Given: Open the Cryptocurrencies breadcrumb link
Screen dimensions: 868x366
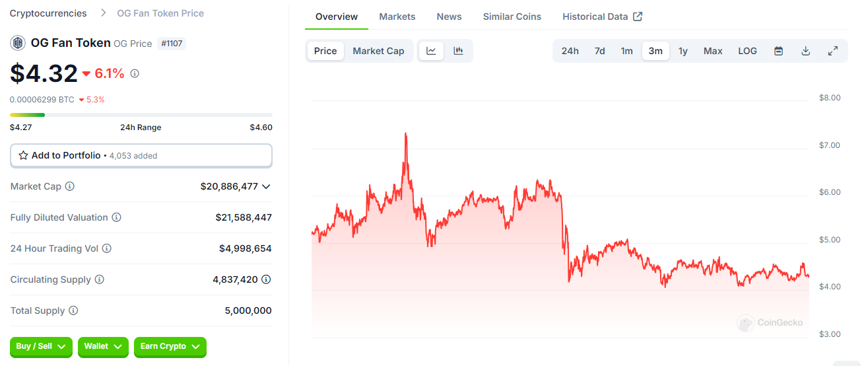Looking at the screenshot, I should pos(48,13).
